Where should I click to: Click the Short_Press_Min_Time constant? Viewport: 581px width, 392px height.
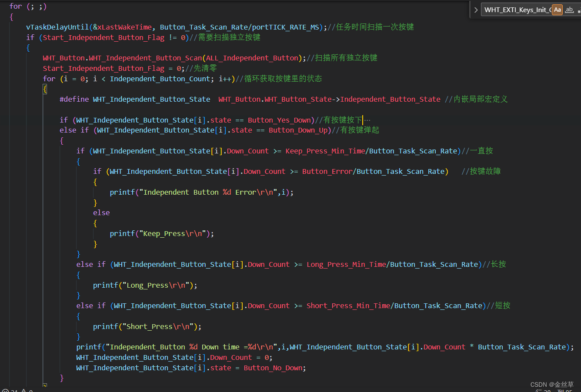(x=348, y=306)
